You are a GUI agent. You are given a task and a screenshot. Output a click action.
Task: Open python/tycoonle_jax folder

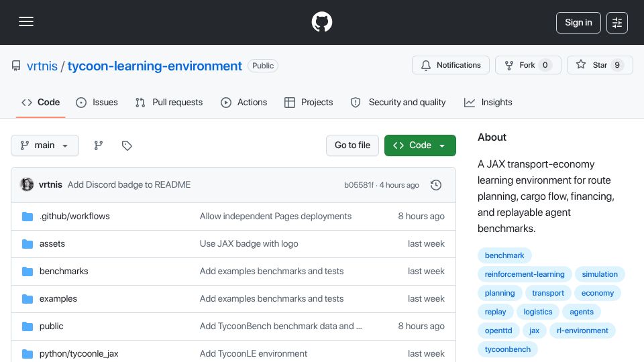point(79,354)
